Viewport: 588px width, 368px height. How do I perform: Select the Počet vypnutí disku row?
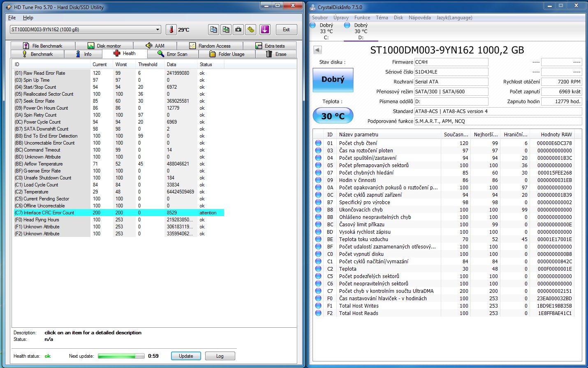pos(443,254)
